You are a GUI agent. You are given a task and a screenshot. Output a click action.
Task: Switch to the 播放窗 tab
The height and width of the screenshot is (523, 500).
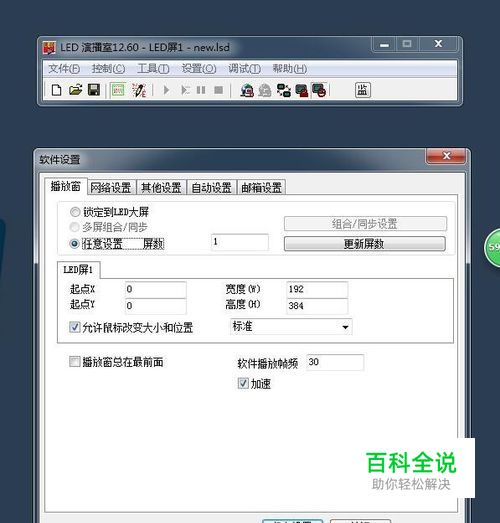pos(66,186)
